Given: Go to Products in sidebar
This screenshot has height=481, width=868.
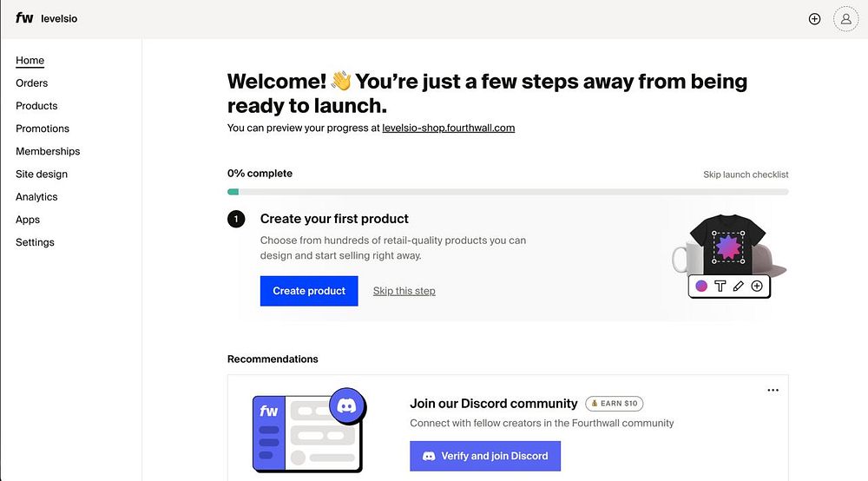Looking at the screenshot, I should (x=36, y=106).
